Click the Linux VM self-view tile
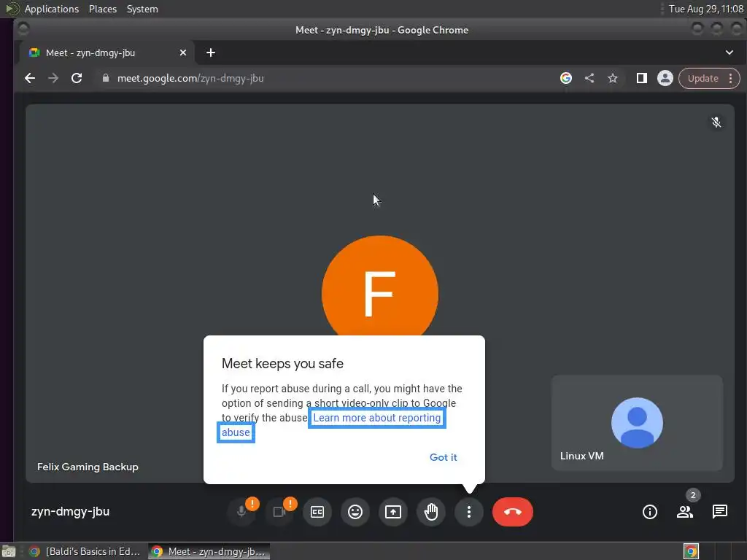This screenshot has height=560, width=747. pyautogui.click(x=637, y=423)
